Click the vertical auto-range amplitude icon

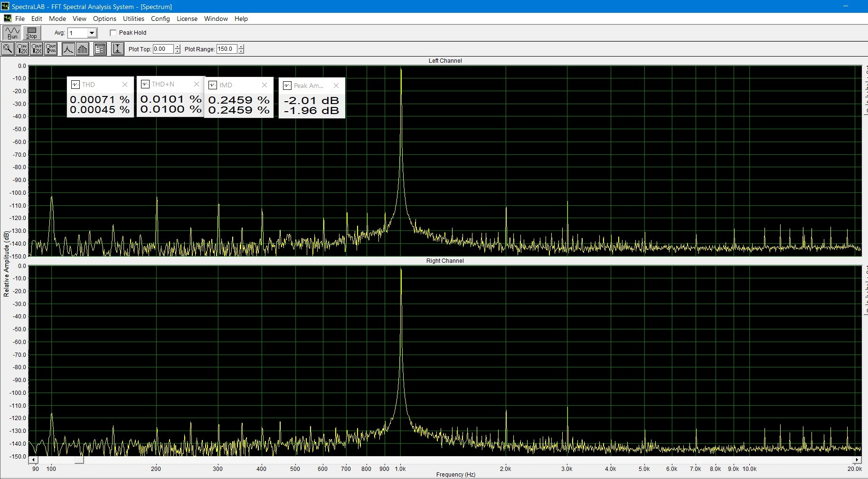click(x=117, y=49)
